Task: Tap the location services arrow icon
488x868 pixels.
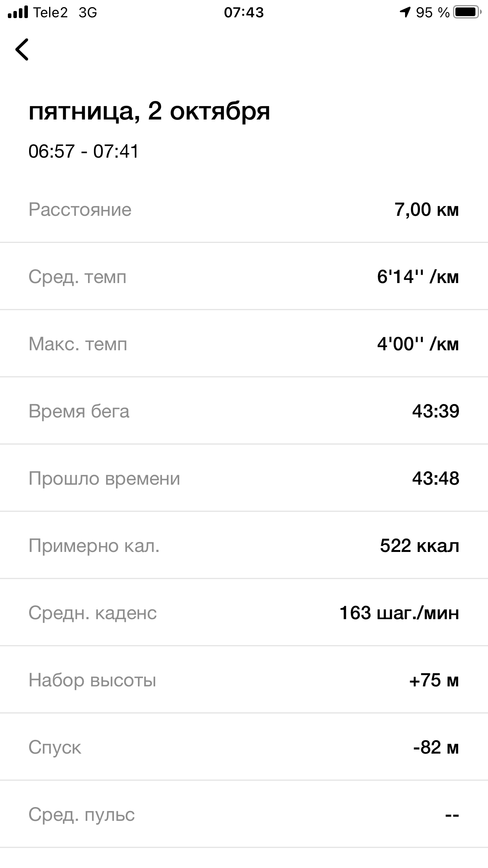Action: tap(405, 13)
